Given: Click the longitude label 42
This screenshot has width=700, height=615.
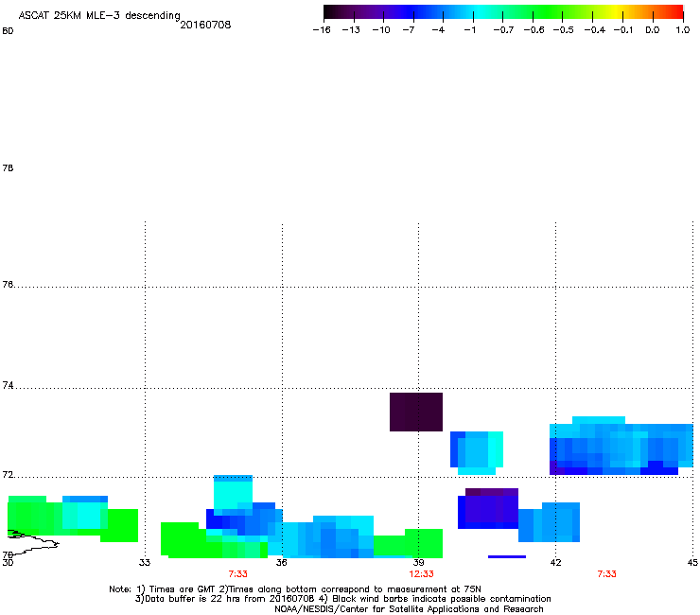Looking at the screenshot, I should [x=555, y=563].
